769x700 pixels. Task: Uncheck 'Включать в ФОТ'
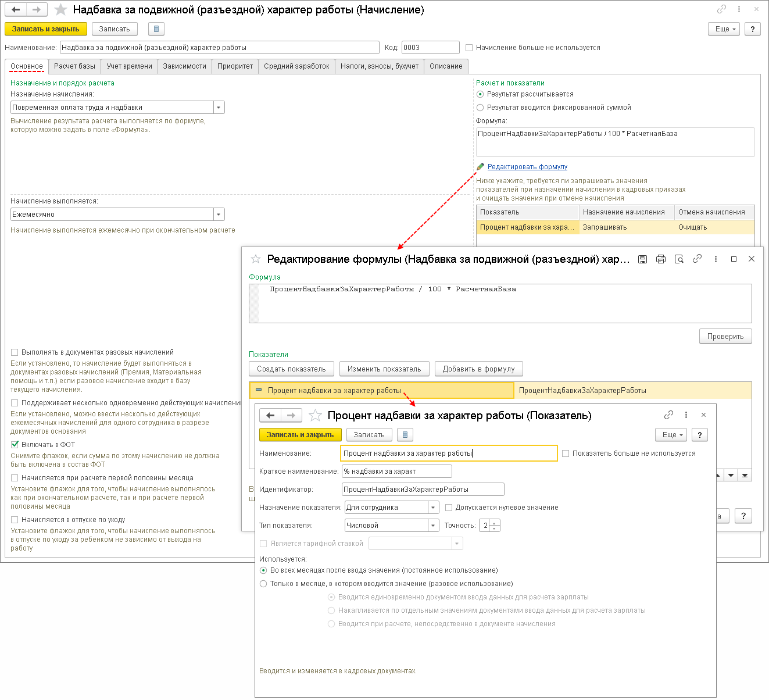click(x=15, y=445)
